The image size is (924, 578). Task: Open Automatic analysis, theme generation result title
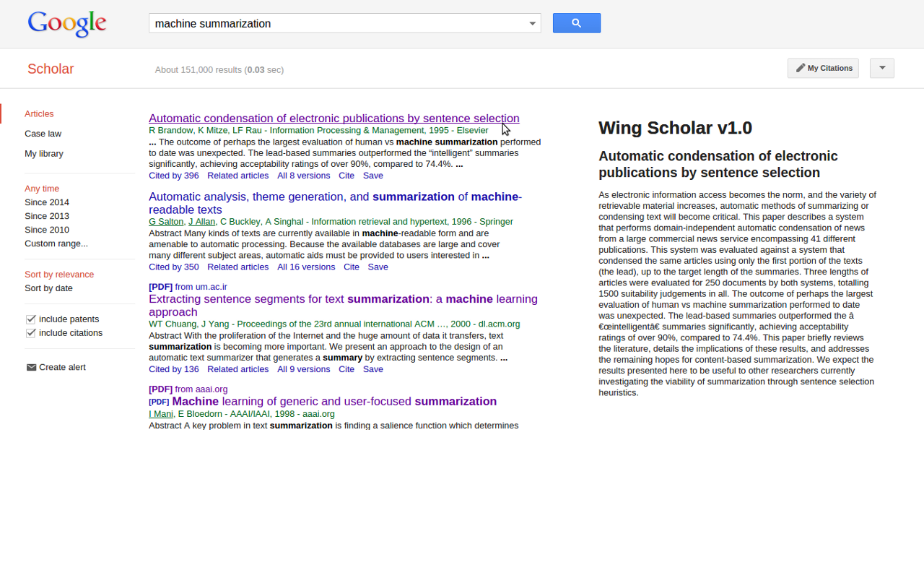[x=335, y=203]
